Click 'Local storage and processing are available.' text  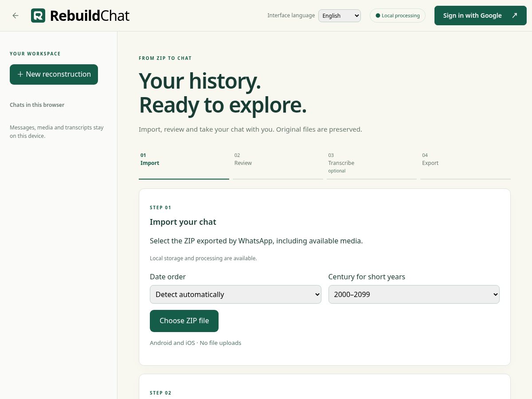pyautogui.click(x=203, y=258)
